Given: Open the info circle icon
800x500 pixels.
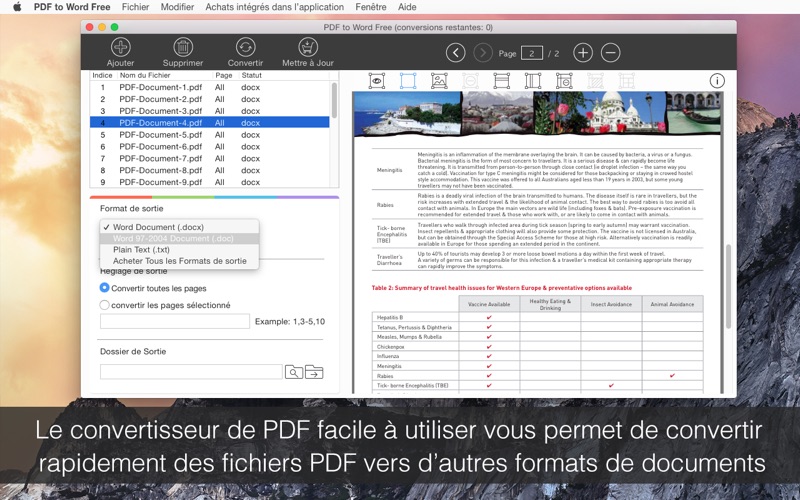Looking at the screenshot, I should (717, 81).
